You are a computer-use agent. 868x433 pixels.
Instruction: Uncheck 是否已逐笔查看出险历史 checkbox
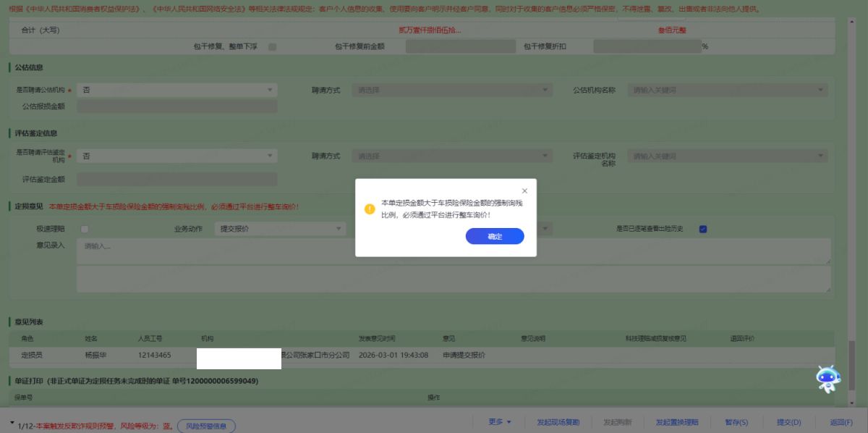pyautogui.click(x=702, y=229)
